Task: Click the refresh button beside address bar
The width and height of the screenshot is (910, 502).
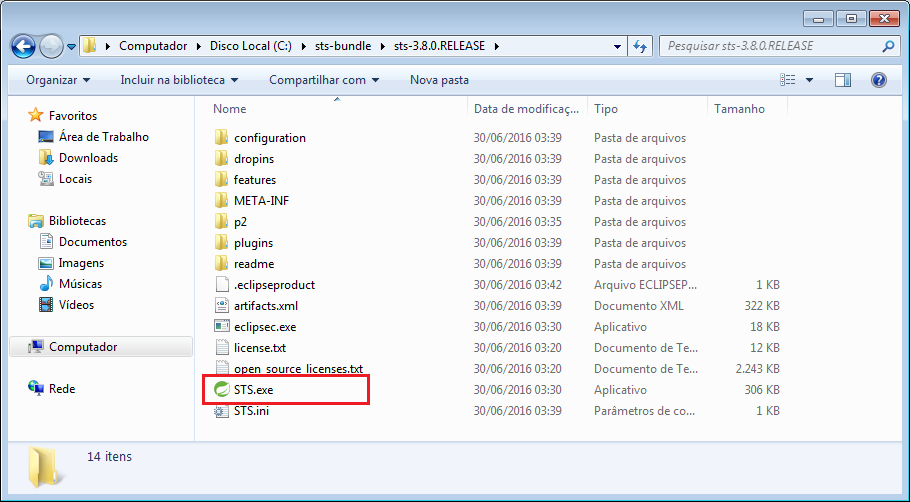Action: click(640, 46)
